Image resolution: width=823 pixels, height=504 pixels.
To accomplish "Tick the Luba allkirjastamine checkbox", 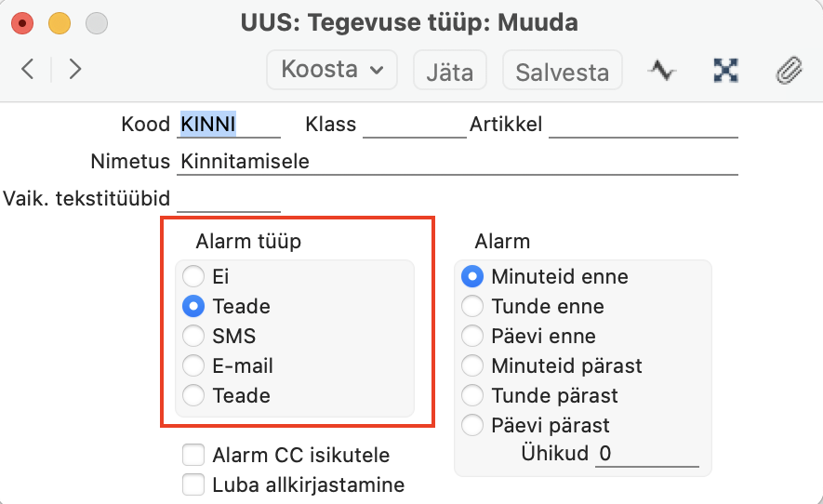I will pos(193,484).
